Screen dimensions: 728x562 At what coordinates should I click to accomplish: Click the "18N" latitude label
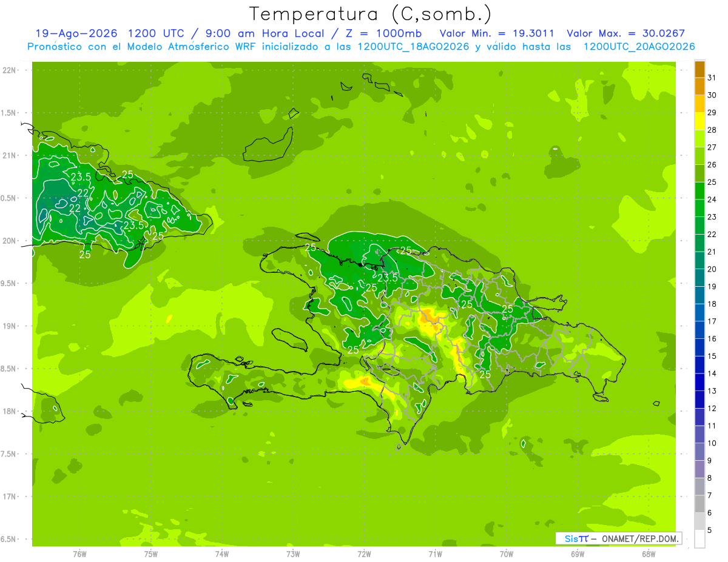[9, 412]
